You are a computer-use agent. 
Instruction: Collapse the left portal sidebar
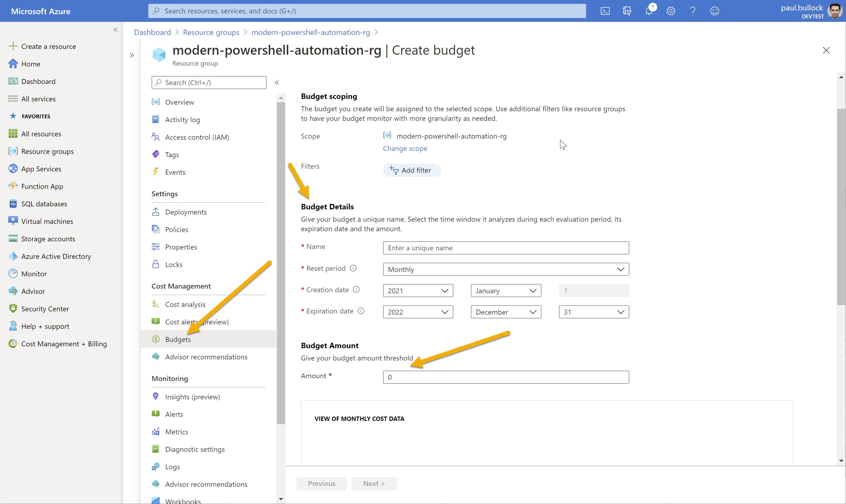(x=115, y=30)
